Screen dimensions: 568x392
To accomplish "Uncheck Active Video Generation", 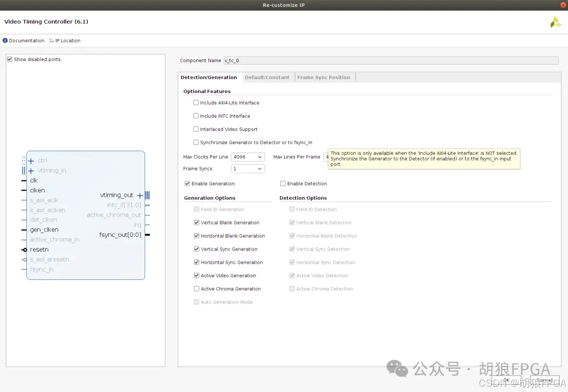I will click(x=197, y=275).
